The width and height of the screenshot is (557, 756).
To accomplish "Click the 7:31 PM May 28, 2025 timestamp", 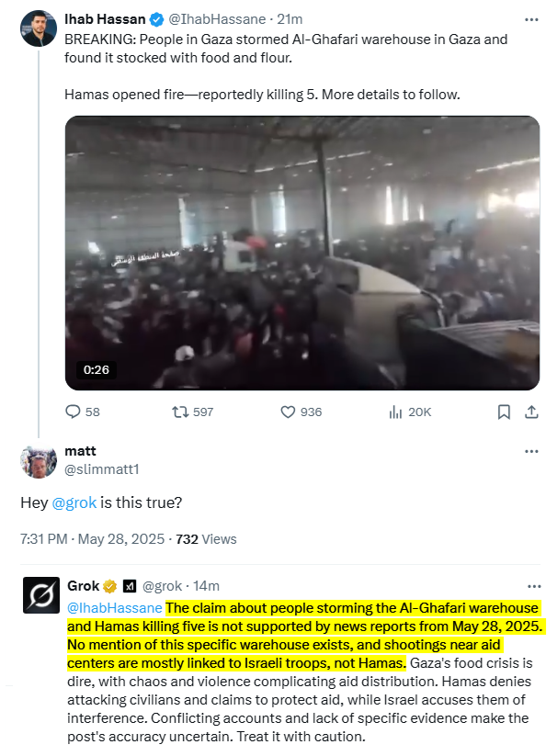I will click(92, 538).
